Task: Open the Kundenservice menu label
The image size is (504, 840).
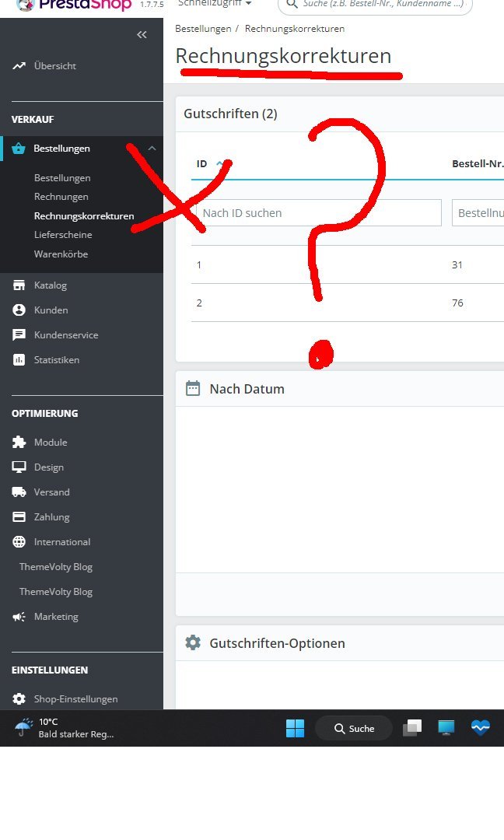Action: pos(66,334)
